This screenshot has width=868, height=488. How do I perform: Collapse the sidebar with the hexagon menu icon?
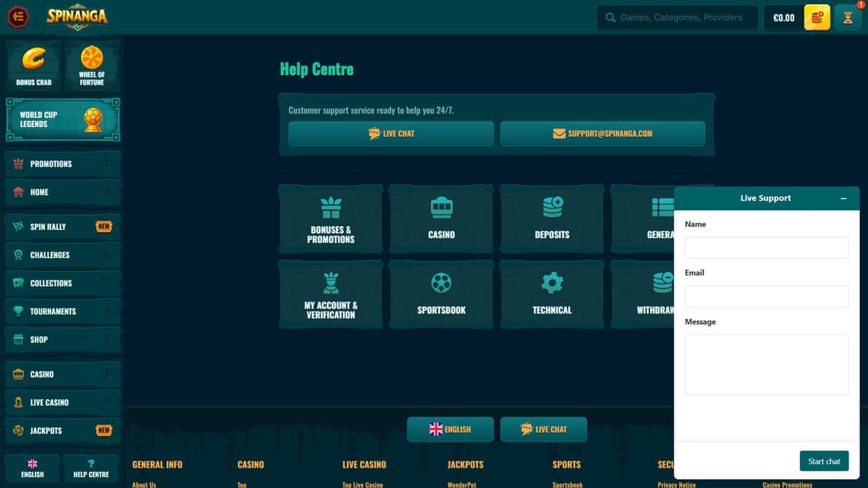(x=18, y=17)
